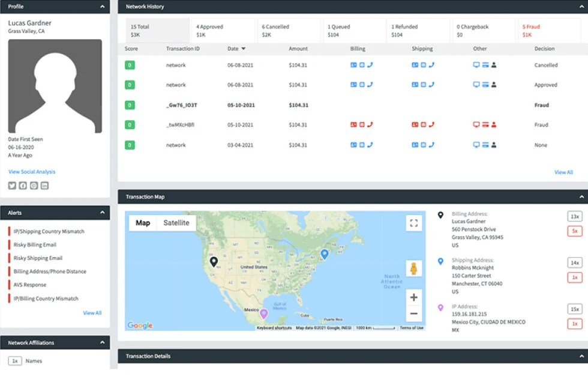
Task: Collapse the Profile panel
Action: pos(103,7)
